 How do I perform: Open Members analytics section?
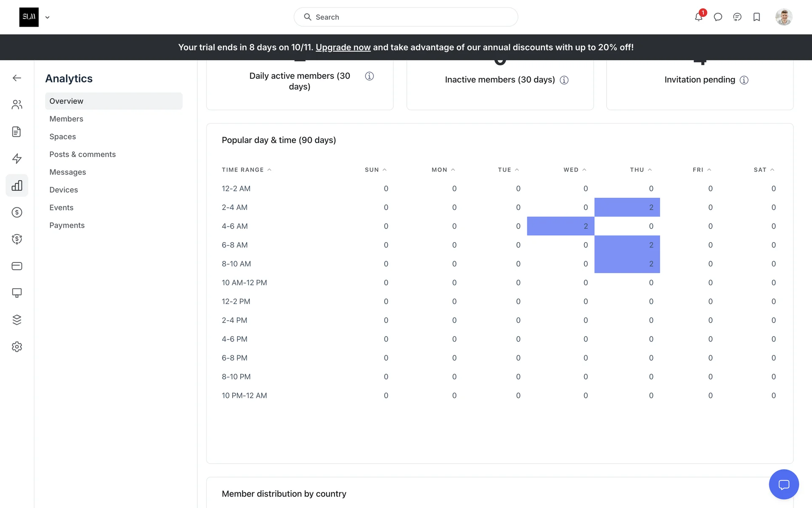point(66,119)
